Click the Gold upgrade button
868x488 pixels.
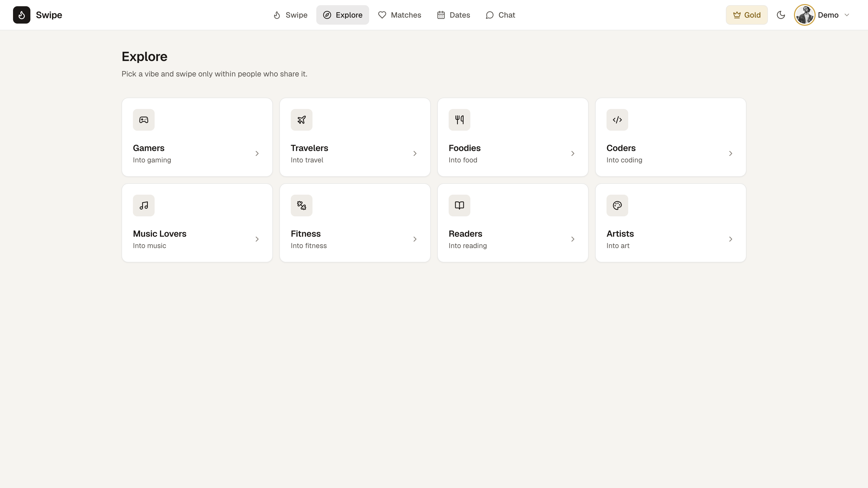point(747,15)
